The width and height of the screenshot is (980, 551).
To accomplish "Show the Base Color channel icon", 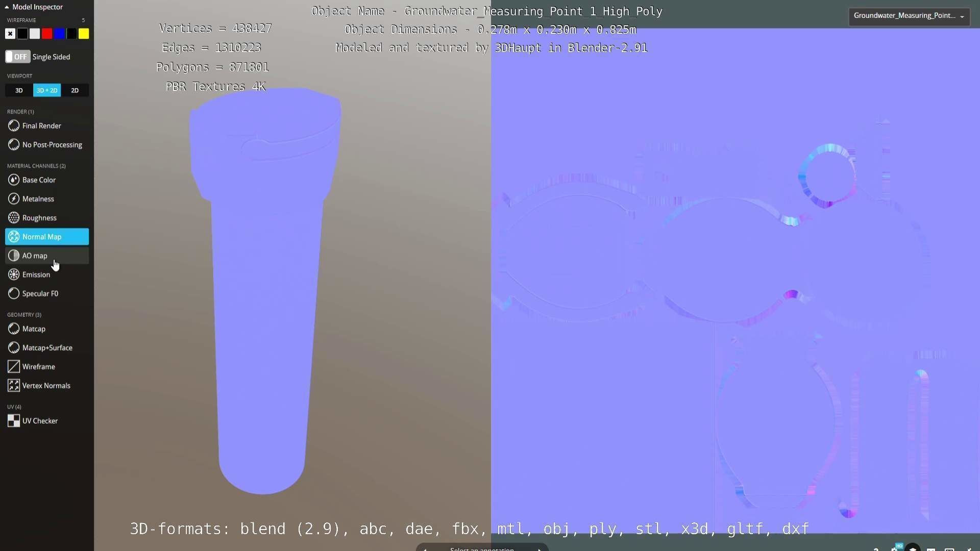I will (14, 180).
